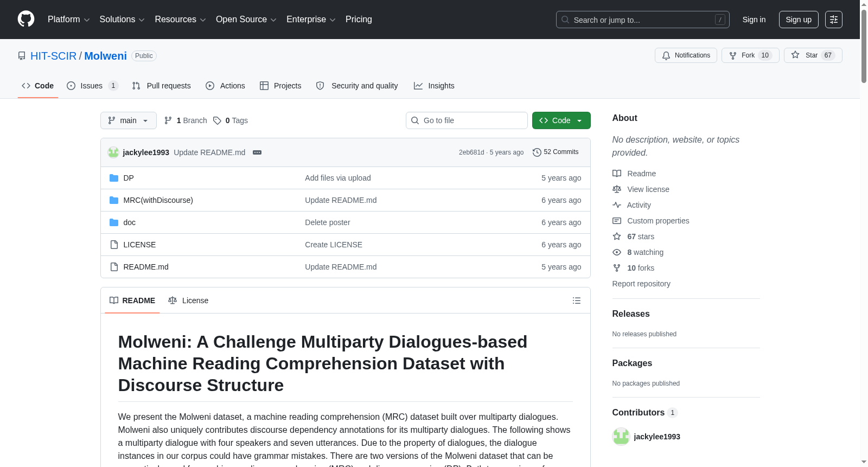
Task: Fork the Molweni repository
Action: 750,55
